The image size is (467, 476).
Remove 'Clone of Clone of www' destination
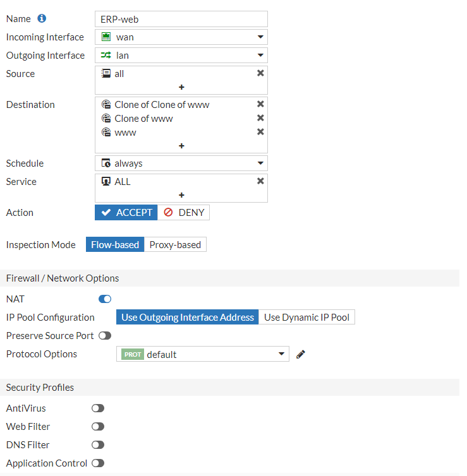click(260, 104)
